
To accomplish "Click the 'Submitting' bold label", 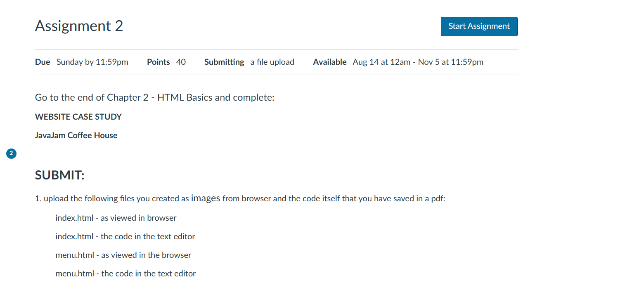I will point(224,62).
